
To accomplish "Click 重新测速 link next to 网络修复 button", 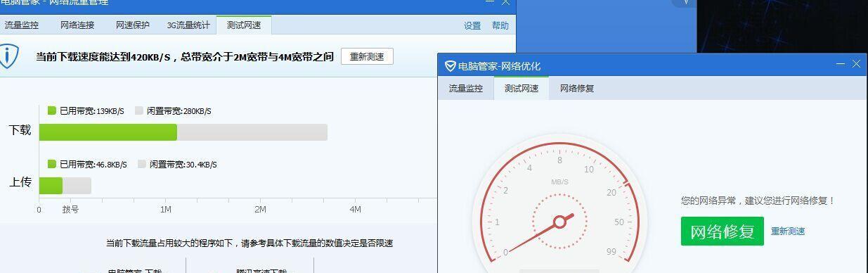I will click(788, 231).
